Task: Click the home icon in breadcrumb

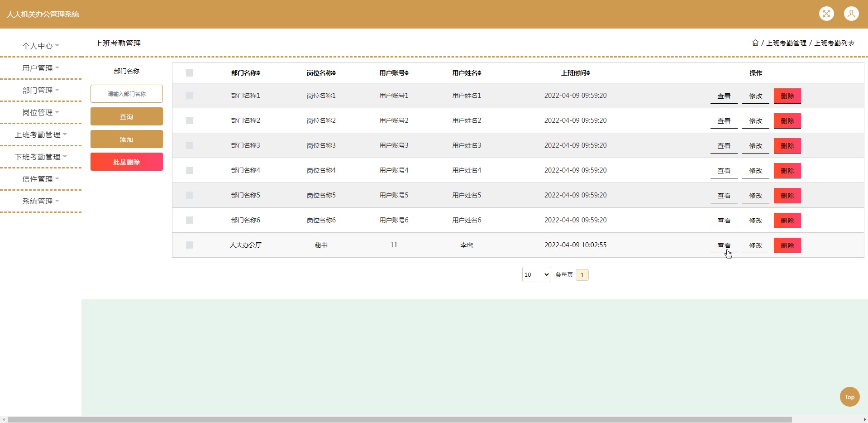Action: pos(755,43)
